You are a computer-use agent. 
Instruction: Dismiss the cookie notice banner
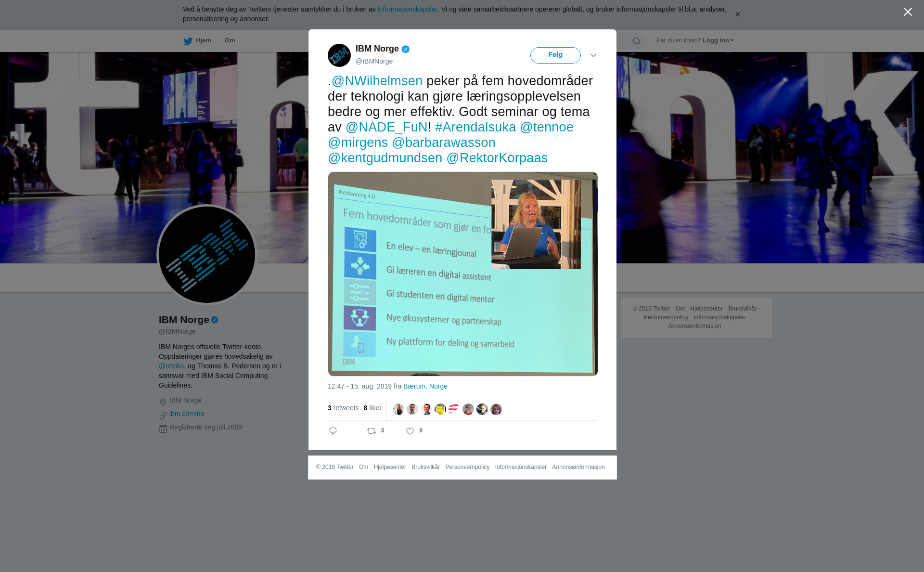[x=737, y=14]
